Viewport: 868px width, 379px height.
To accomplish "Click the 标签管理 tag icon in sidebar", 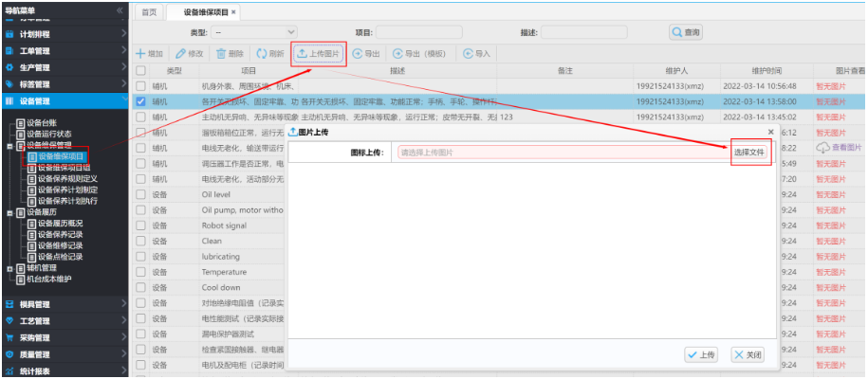I will (x=9, y=84).
